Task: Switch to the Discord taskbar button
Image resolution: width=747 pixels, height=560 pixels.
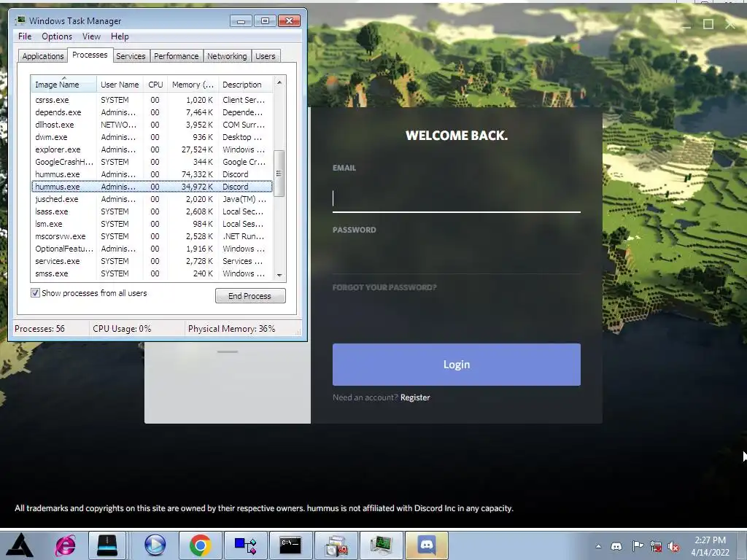Action: point(427,545)
